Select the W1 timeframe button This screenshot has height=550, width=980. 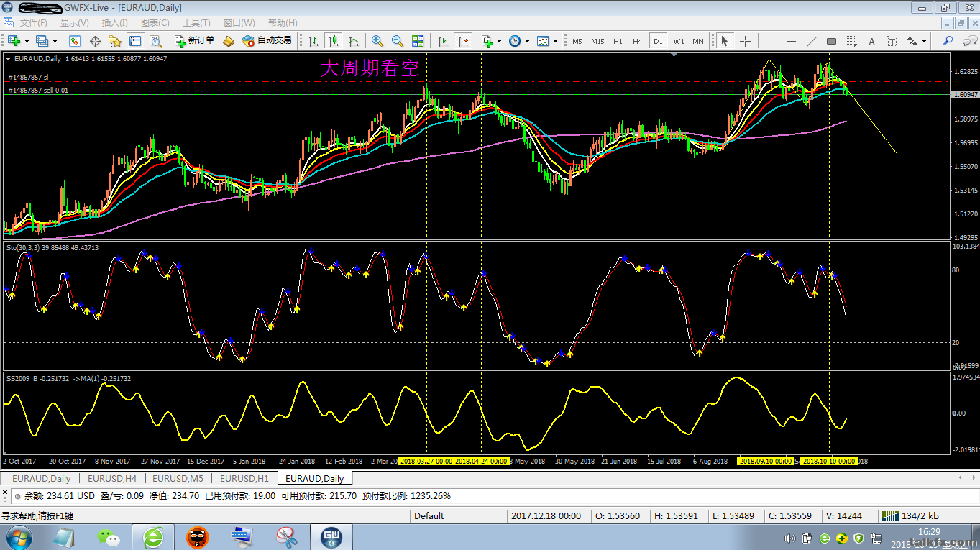pyautogui.click(x=679, y=41)
